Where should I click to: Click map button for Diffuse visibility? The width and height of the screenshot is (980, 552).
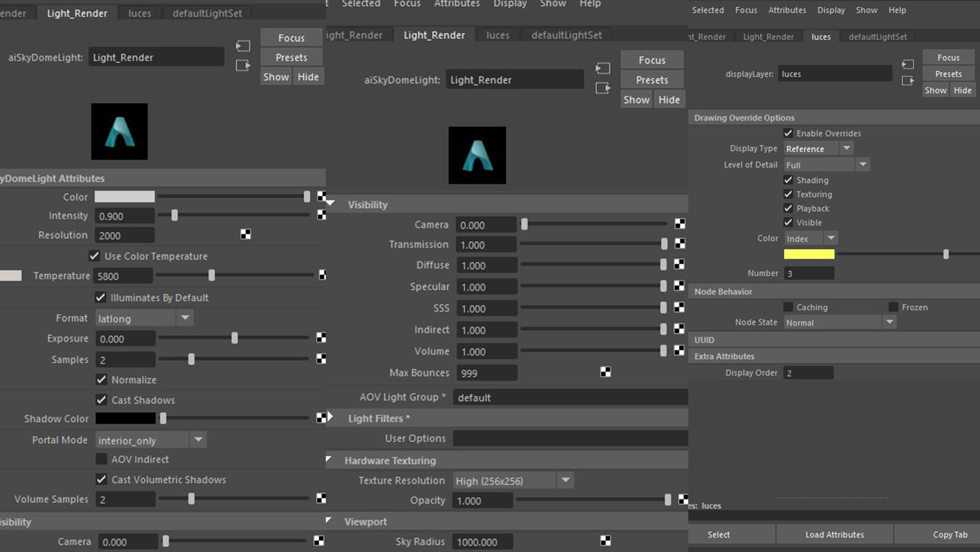[x=679, y=264]
